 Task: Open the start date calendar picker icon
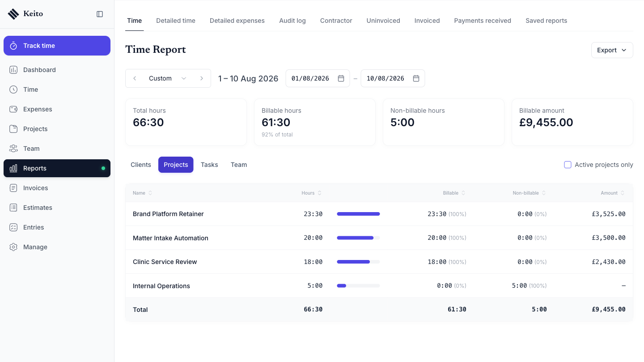(341, 78)
